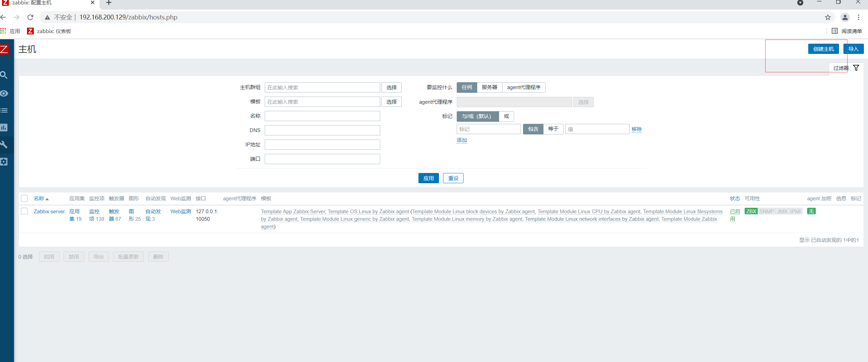This screenshot has width=868, height=362.
Task: Select agent代理程序 monitored-by option
Action: click(x=524, y=87)
